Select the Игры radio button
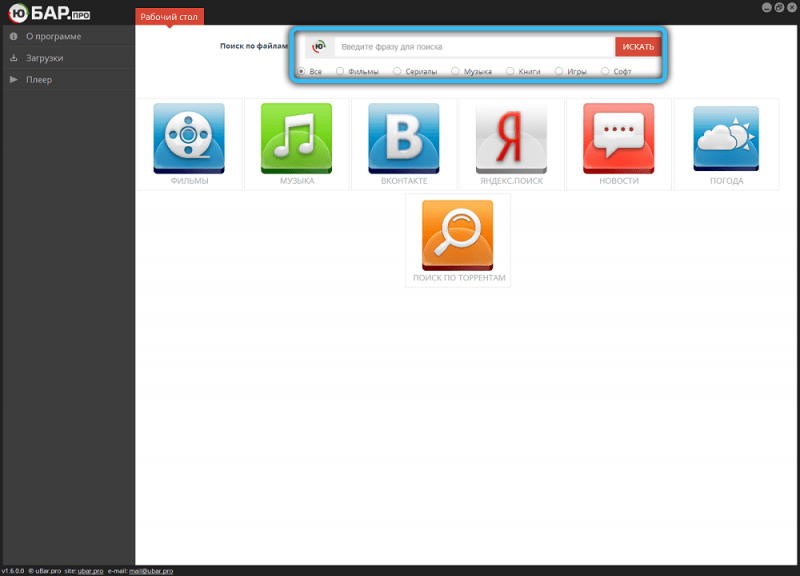Image resolution: width=800 pixels, height=576 pixels. [559, 71]
